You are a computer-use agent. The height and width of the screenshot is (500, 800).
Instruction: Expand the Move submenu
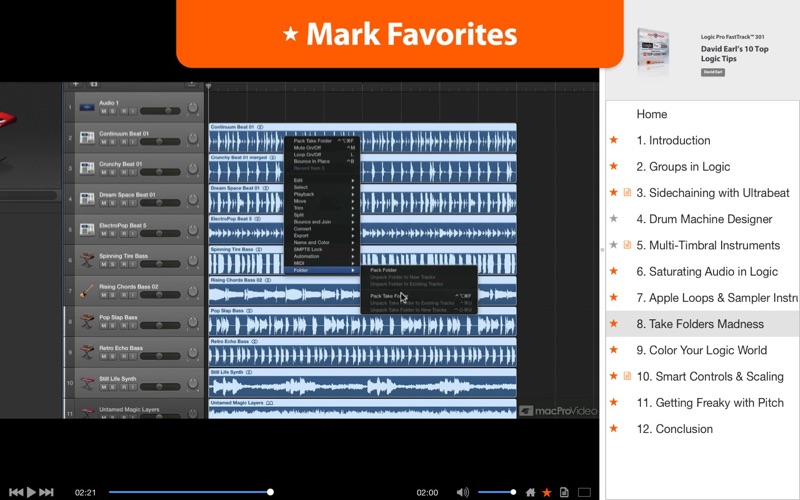tap(322, 201)
